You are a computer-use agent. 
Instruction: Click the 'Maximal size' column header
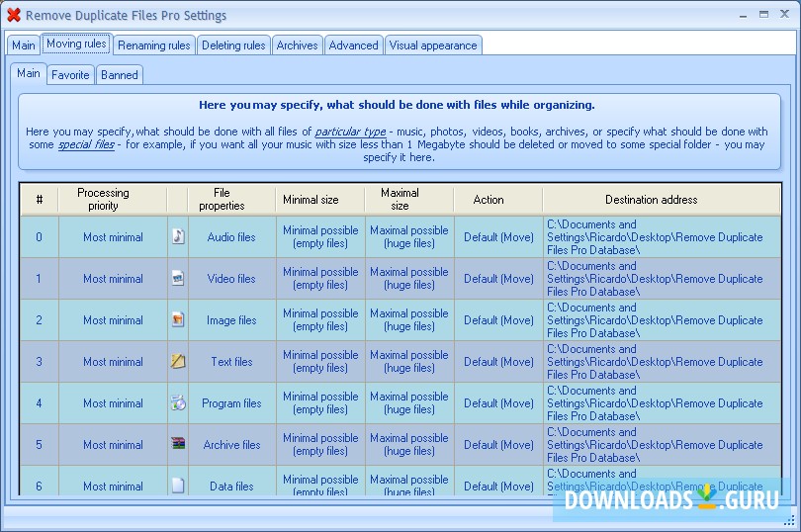pyautogui.click(x=409, y=200)
